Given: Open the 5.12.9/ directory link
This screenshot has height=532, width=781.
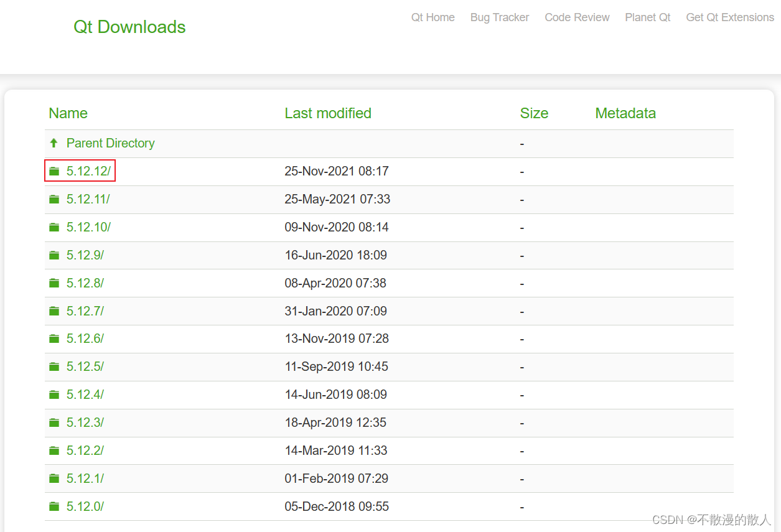Looking at the screenshot, I should [85, 255].
